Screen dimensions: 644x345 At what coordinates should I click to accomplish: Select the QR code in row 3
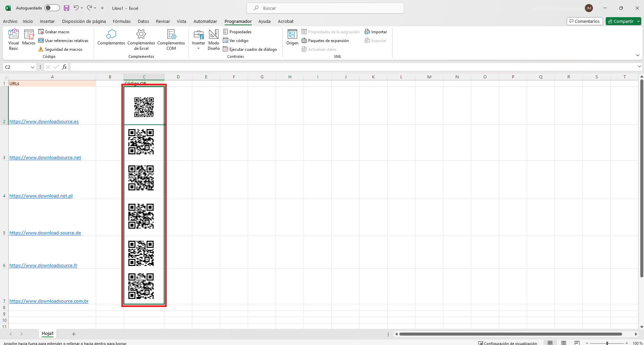click(141, 142)
